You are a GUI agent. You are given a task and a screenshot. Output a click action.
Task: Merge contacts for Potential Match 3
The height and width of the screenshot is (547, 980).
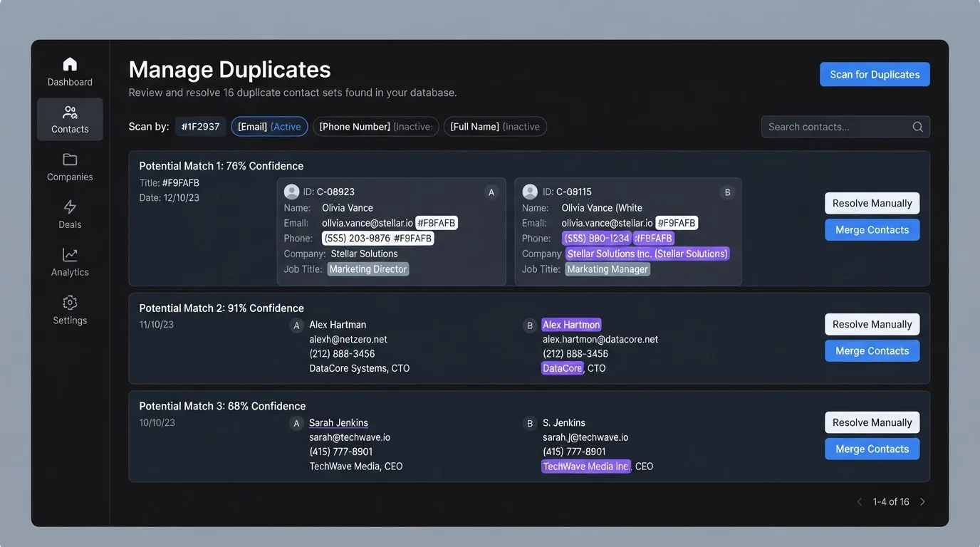tap(872, 449)
